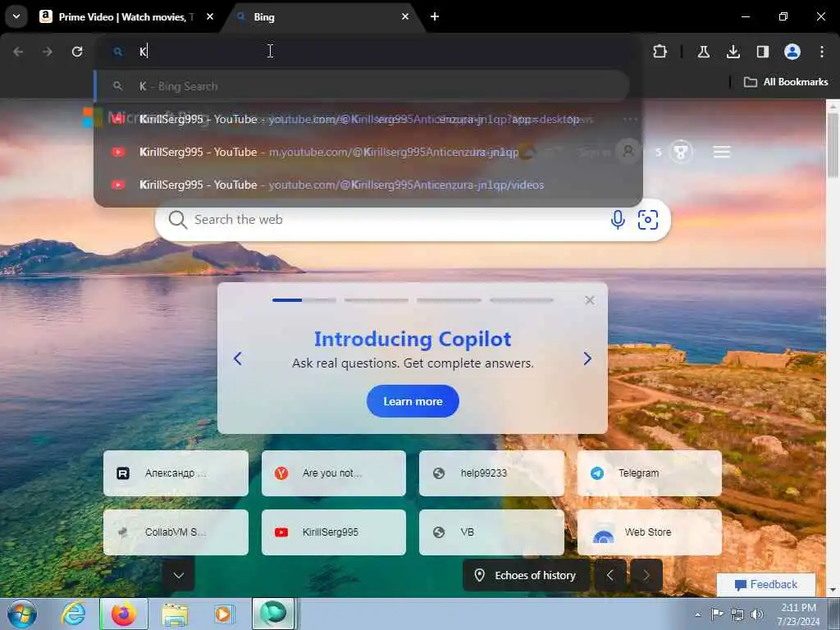Go back to previous page
The image size is (840, 630).
pos(18,52)
